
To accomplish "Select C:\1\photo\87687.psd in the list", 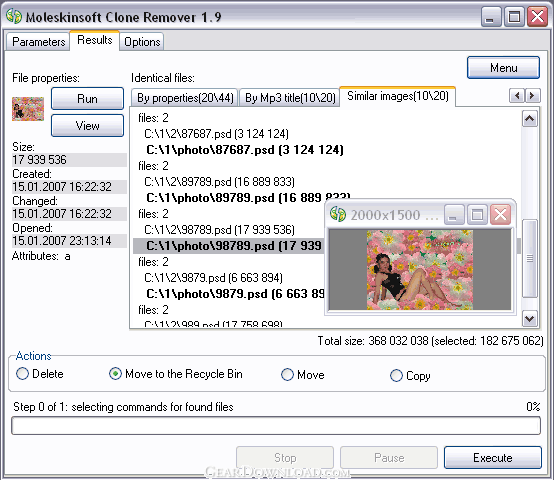I will (x=244, y=150).
